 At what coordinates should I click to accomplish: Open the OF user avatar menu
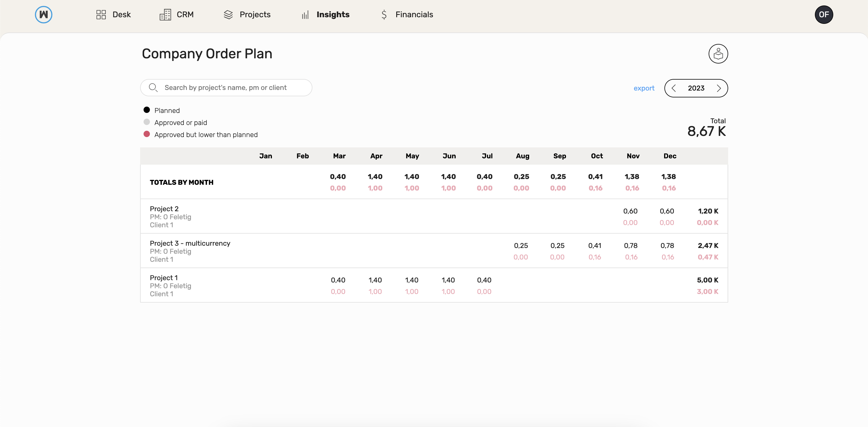824,14
